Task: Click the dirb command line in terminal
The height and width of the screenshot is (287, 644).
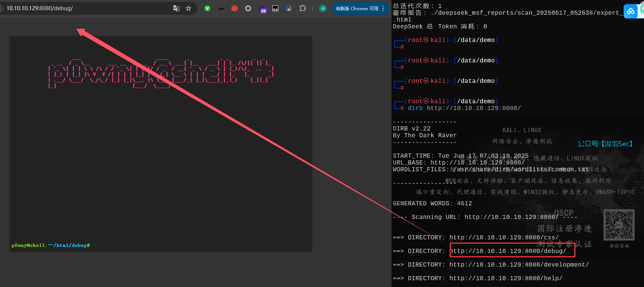Action: tap(464, 108)
